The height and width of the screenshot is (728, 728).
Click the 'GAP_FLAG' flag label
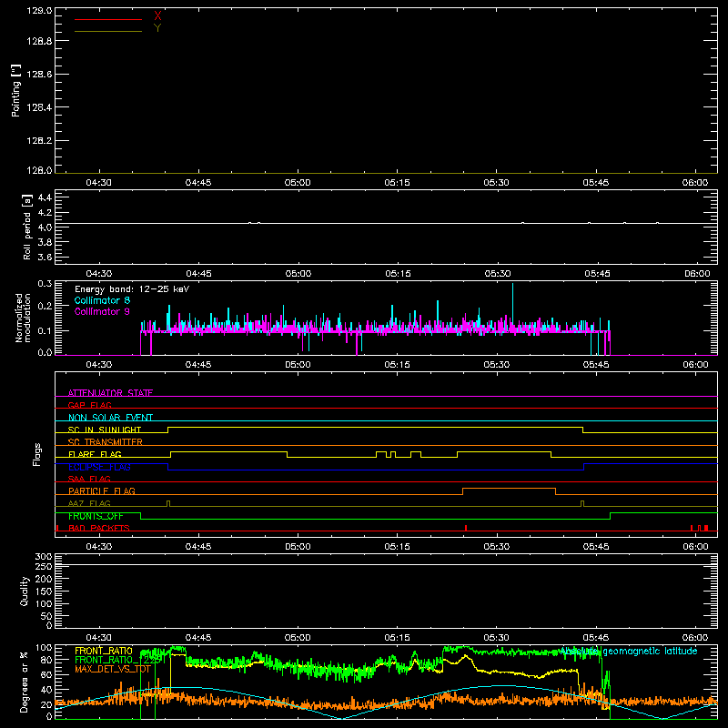click(89, 405)
